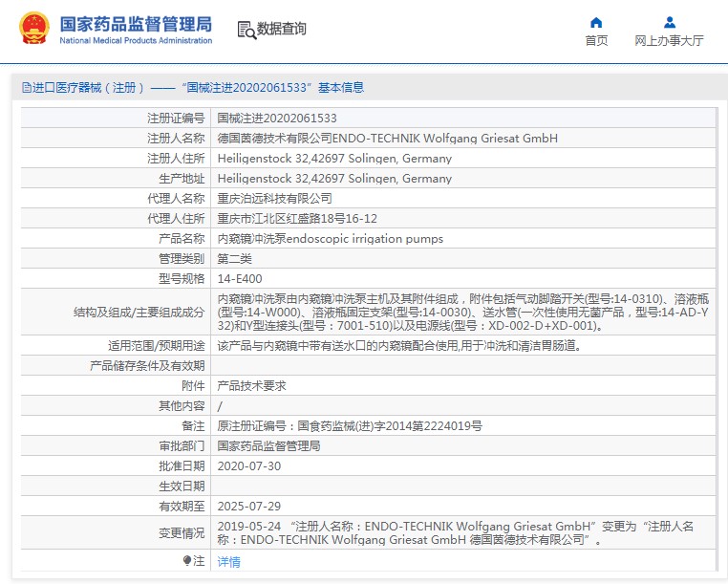Click the 结构及组成/主要组成成分 label
Viewport: 728px width, 584px height.
[x=139, y=313]
